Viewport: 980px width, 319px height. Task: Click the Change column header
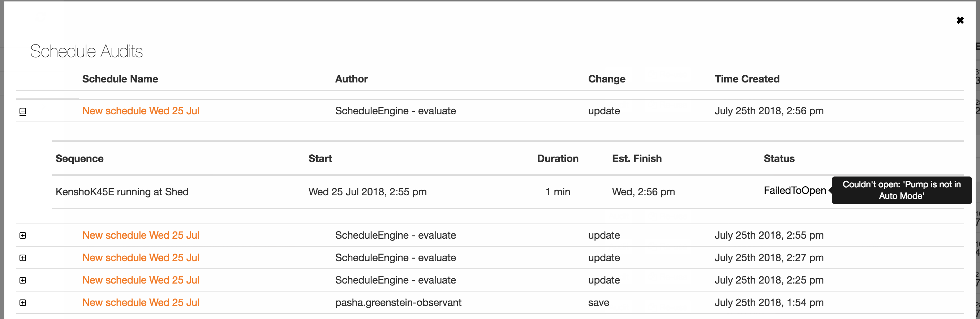pyautogui.click(x=606, y=79)
